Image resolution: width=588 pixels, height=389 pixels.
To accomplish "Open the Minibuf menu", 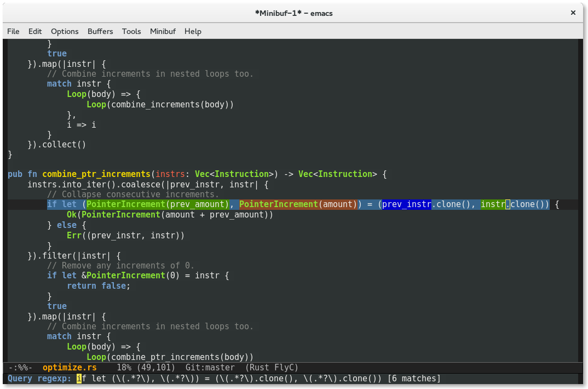I will point(163,31).
